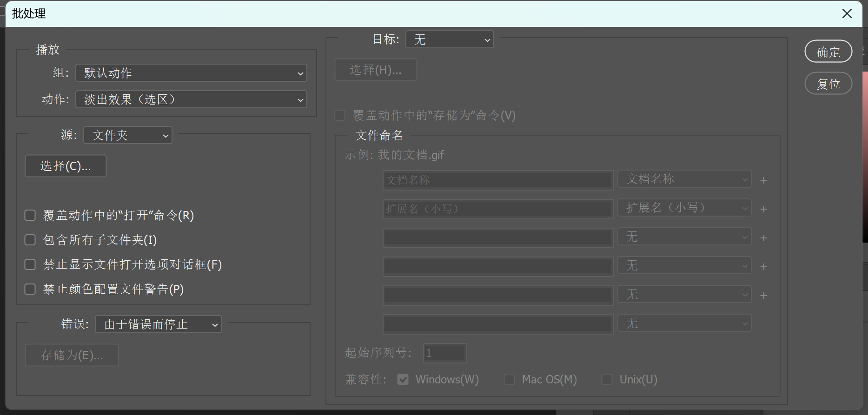Click the 起始序列号 number field
Viewport: 868px width, 415px height.
pyautogui.click(x=445, y=353)
